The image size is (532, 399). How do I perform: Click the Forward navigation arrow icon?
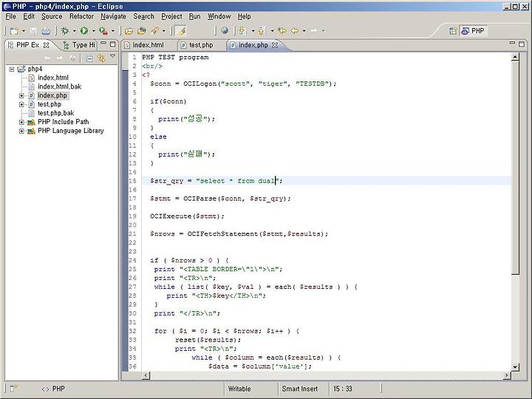pyautogui.click(x=314, y=31)
